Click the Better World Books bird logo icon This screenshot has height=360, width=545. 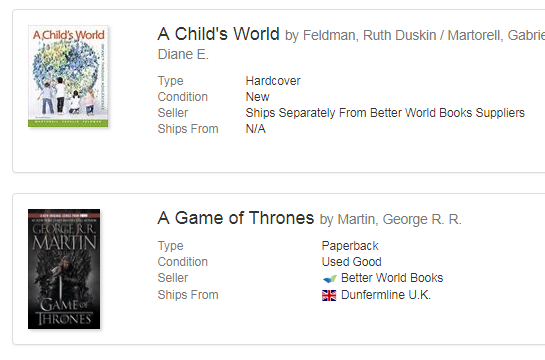(330, 279)
